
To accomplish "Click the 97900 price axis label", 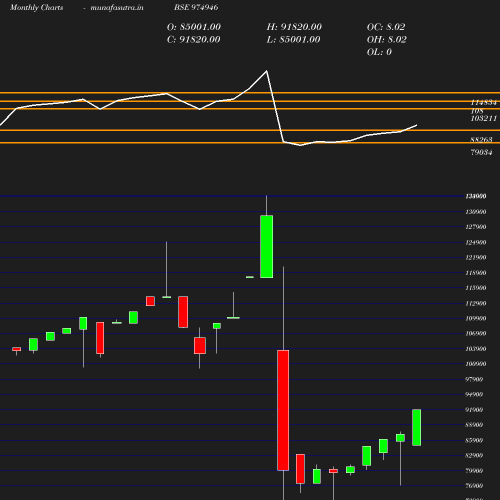I will [x=474, y=379].
